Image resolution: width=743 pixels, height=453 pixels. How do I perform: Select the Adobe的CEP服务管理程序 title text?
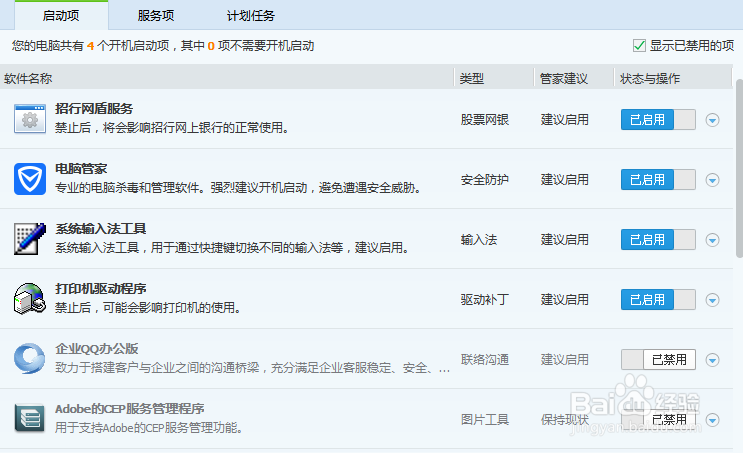click(129, 408)
